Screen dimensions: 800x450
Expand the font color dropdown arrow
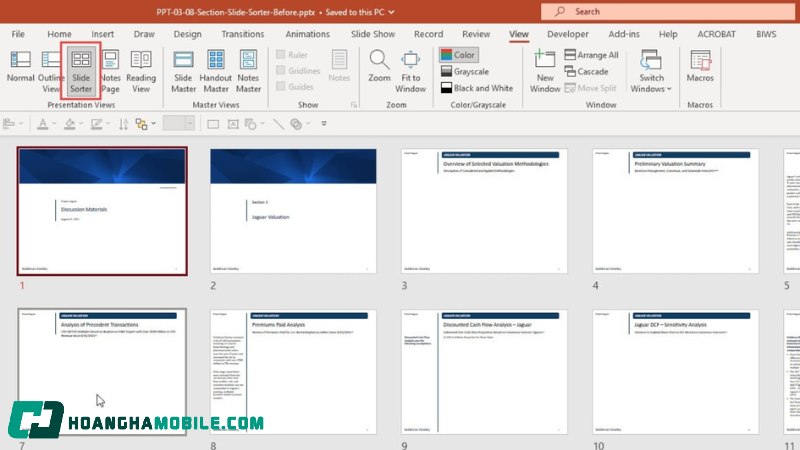54,123
